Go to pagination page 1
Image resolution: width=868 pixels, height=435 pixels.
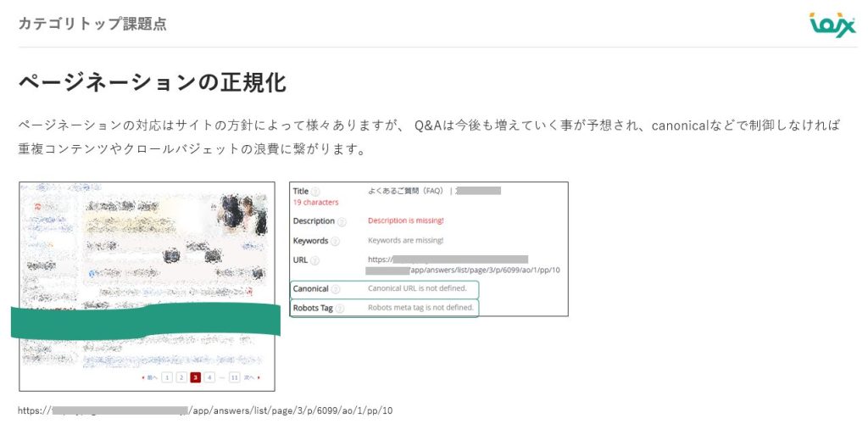(x=167, y=377)
